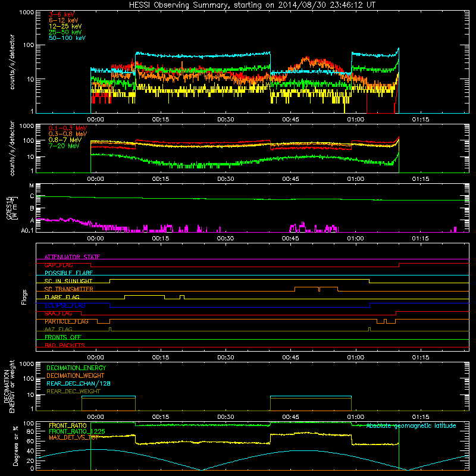Select the PARTICLE_FLAG label
This screenshot has width=476, height=476.
pyautogui.click(x=67, y=321)
